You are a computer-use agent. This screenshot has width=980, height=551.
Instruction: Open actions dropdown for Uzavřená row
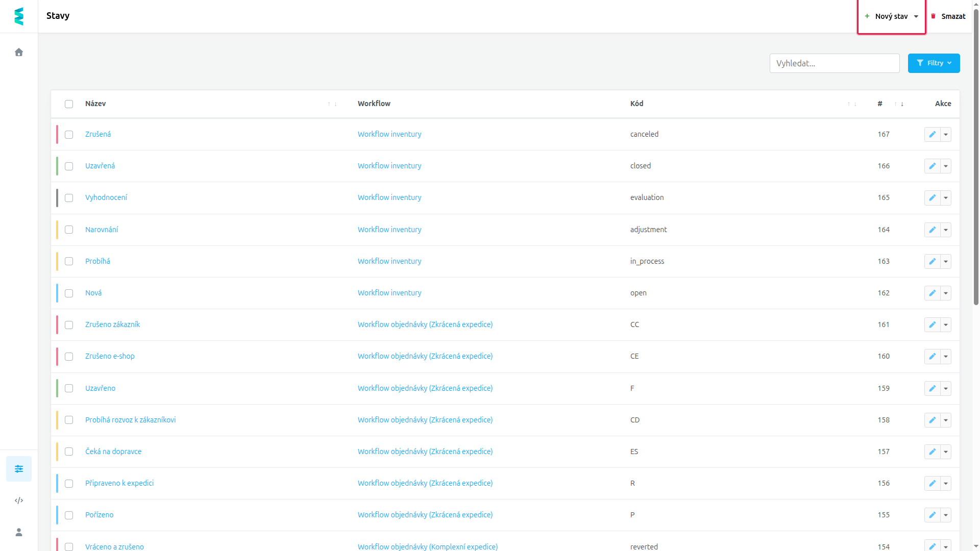(946, 166)
